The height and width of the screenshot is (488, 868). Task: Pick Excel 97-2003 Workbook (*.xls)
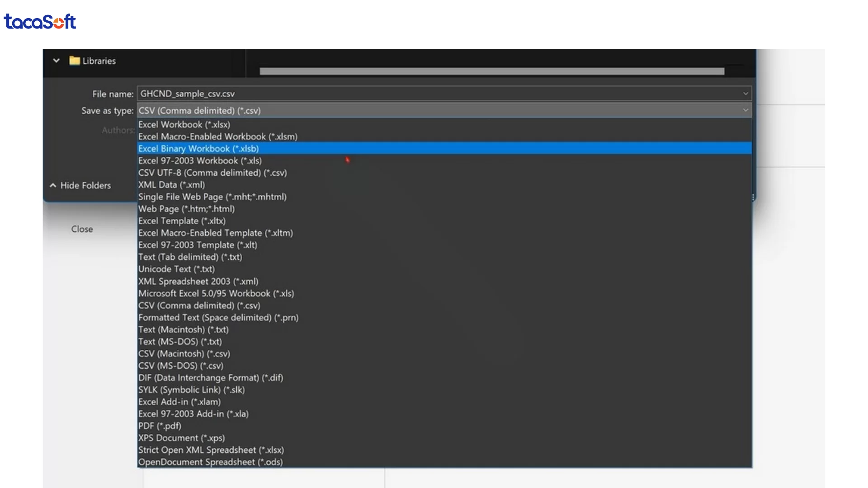pos(444,160)
